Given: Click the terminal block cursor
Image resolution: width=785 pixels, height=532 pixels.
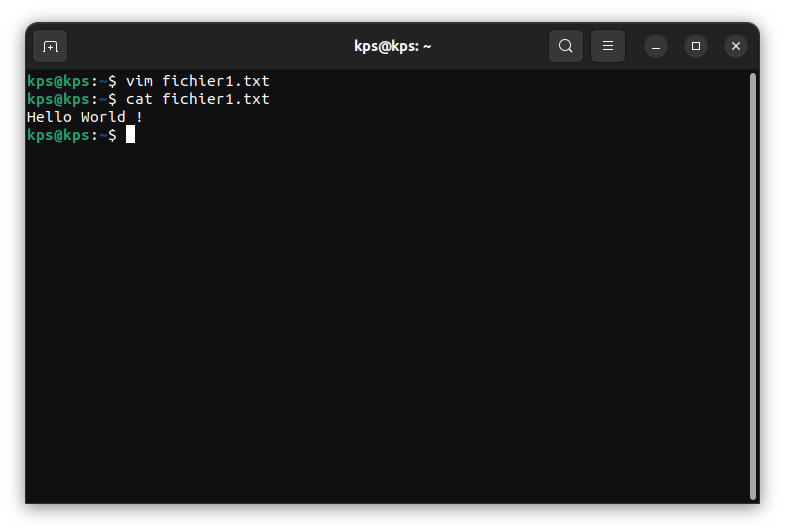Looking at the screenshot, I should (x=130, y=135).
